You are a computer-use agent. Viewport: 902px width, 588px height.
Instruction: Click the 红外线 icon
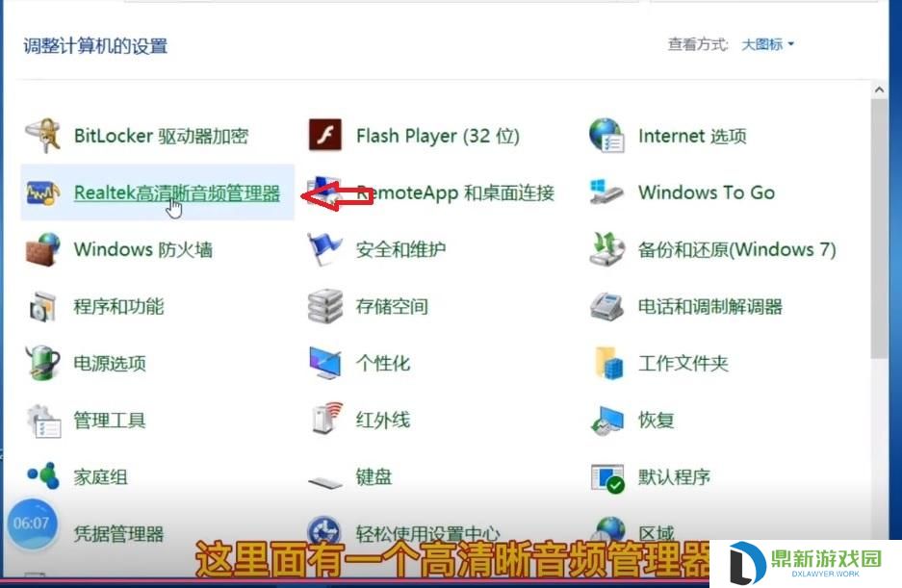[x=326, y=419]
